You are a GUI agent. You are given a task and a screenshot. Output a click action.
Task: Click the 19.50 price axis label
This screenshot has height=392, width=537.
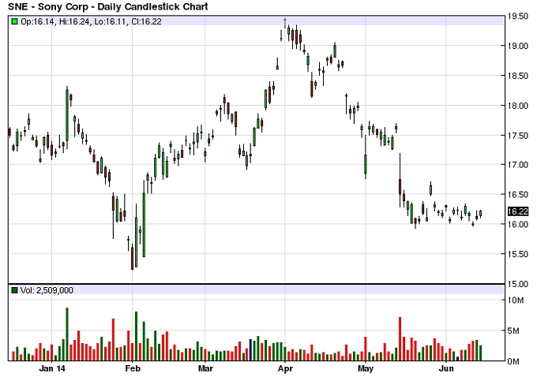tap(517, 17)
